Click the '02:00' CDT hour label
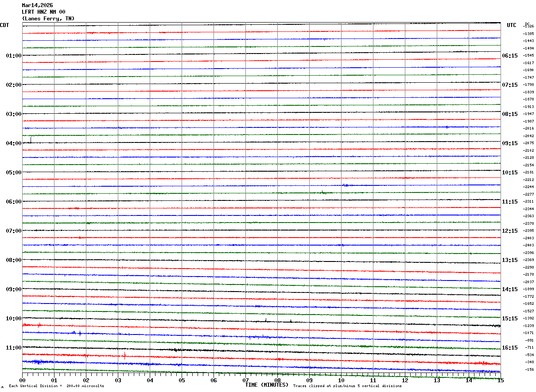 (x=14, y=85)
